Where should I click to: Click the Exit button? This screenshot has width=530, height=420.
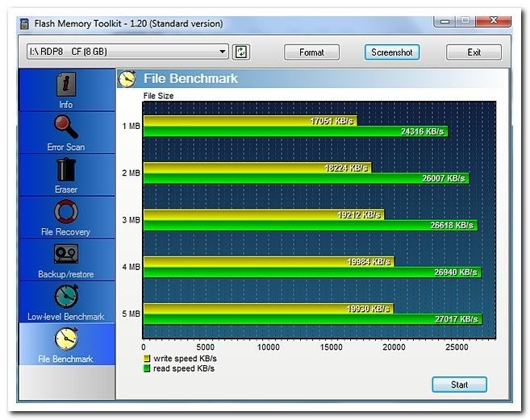click(x=474, y=52)
